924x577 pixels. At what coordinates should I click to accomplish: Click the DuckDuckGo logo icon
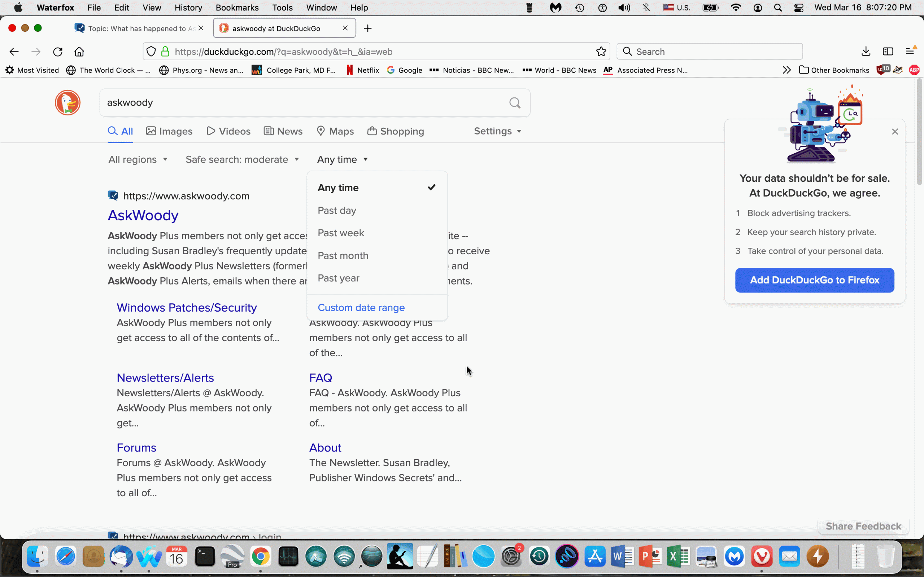pos(67,103)
